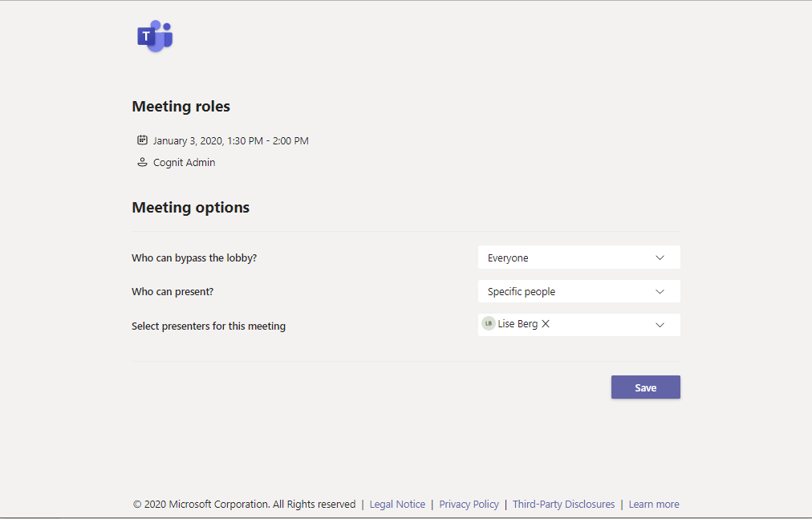812x519 pixels.
Task: Follow the Learn more link
Action: pyautogui.click(x=654, y=505)
